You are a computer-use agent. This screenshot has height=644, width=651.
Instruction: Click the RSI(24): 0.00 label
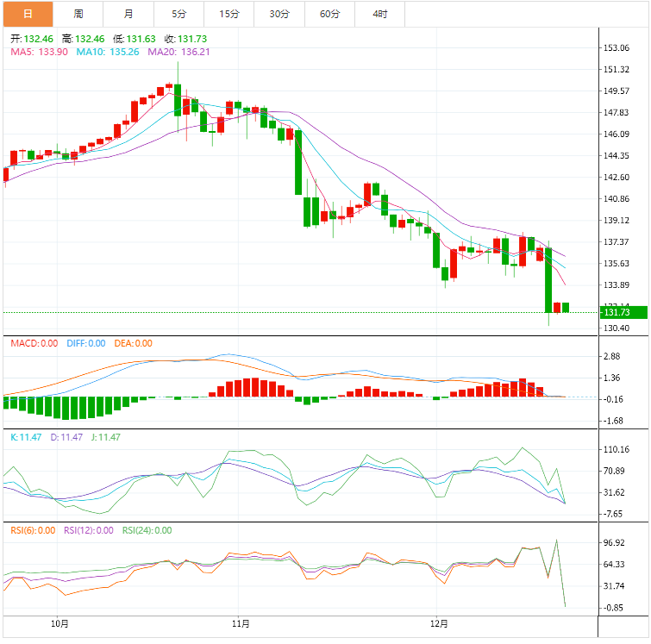tap(147, 531)
